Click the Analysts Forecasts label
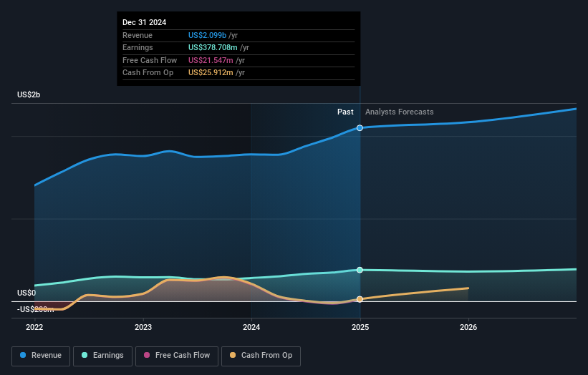 point(399,112)
